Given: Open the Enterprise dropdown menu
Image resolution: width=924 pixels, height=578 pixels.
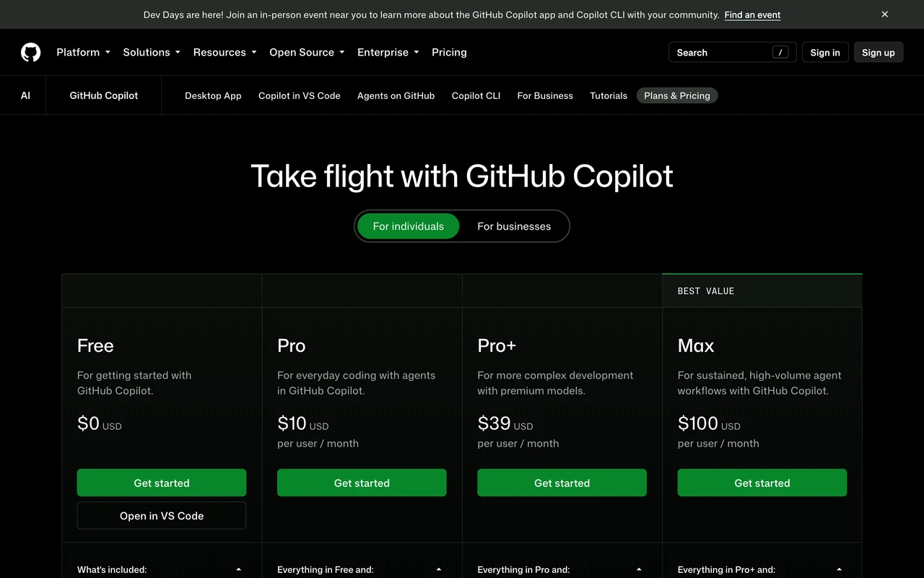Looking at the screenshot, I should pos(388,52).
